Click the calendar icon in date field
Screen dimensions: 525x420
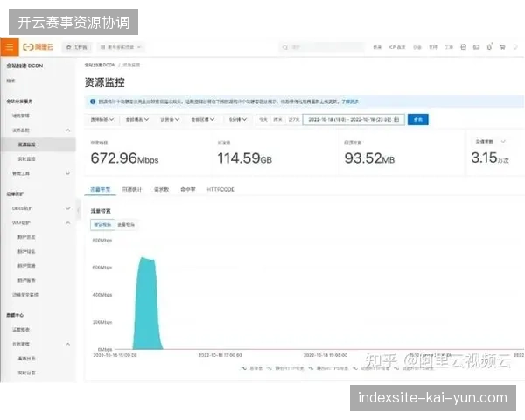tap(396, 120)
